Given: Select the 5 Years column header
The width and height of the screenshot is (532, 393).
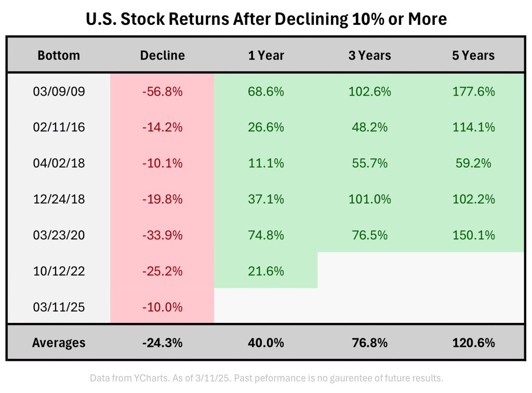Looking at the screenshot, I should (473, 55).
